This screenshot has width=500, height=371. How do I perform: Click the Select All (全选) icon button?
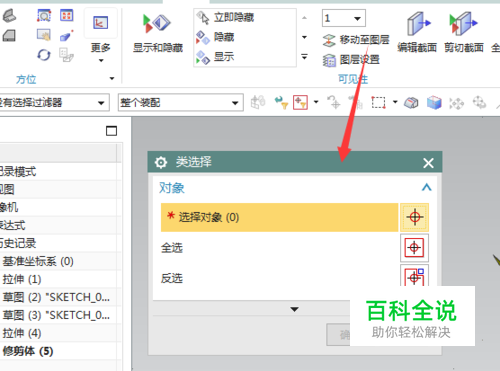414,248
